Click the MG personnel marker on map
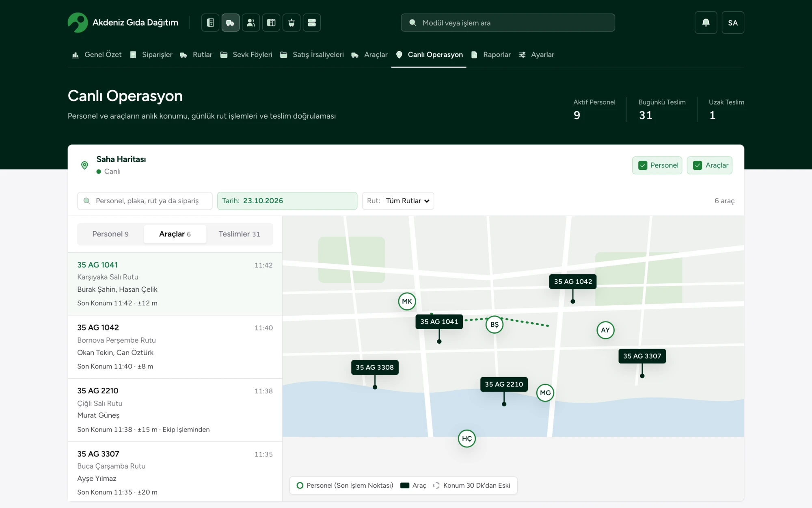Viewport: 812px width, 508px height. click(x=545, y=393)
